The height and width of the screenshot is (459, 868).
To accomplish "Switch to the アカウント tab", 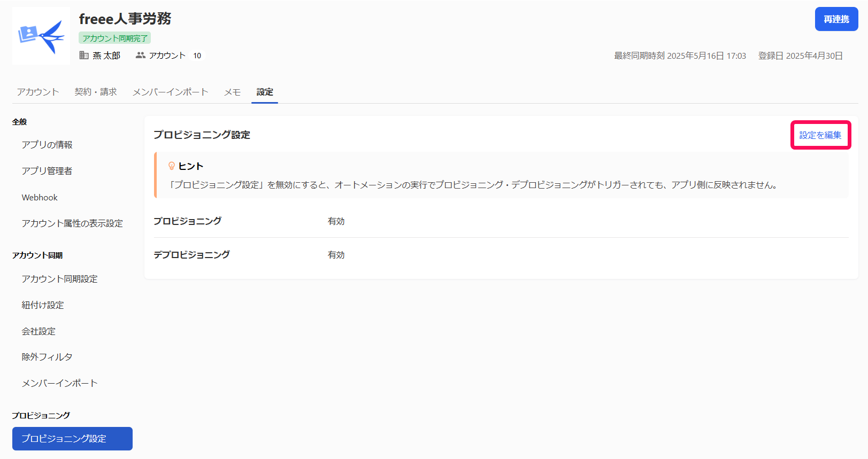I will [38, 92].
